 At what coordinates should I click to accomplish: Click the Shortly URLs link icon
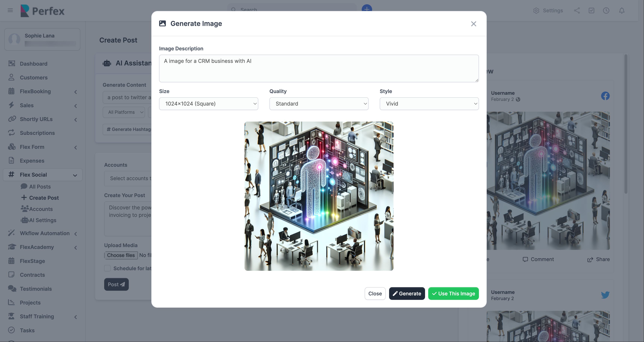[x=12, y=119]
